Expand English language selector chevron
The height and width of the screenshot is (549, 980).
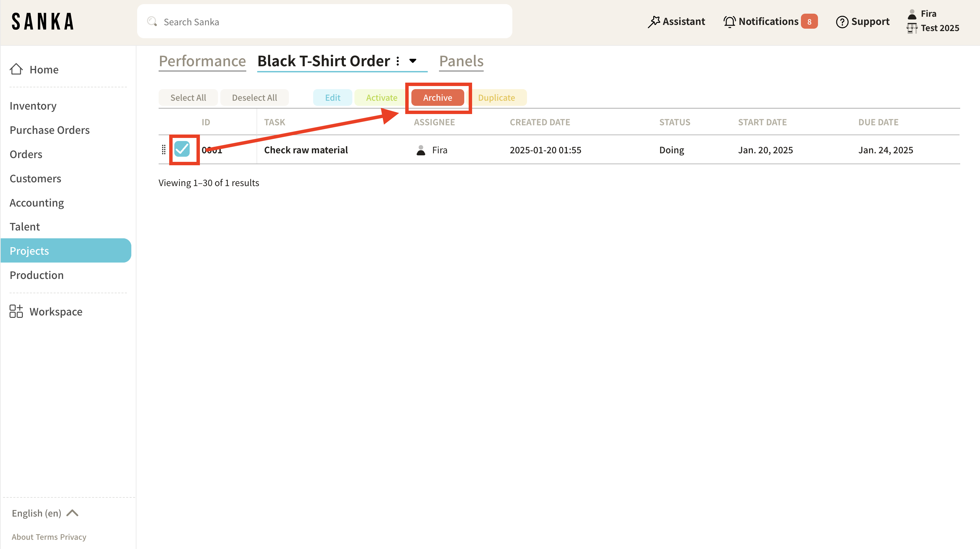[x=72, y=513]
